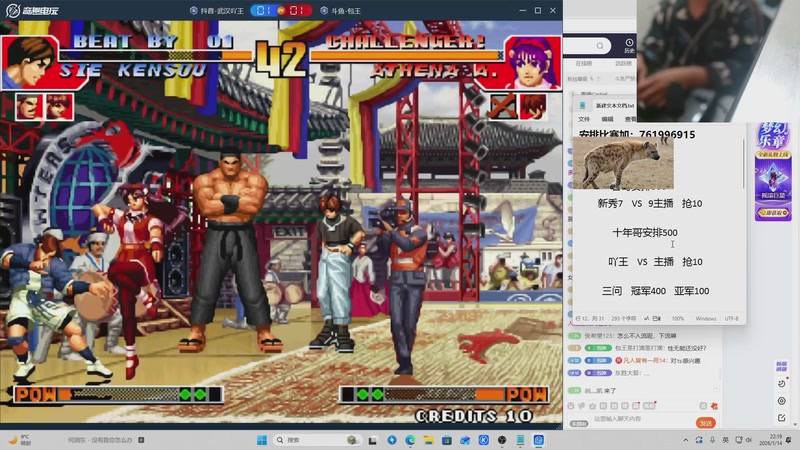The height and width of the screenshot is (450, 800).
Task: Focus the chat message input field
Action: [x=643, y=419]
